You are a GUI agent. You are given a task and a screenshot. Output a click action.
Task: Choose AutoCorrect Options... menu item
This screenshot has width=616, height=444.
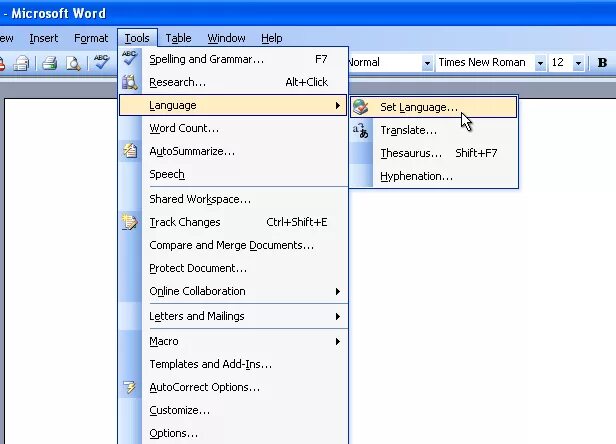tap(233, 387)
